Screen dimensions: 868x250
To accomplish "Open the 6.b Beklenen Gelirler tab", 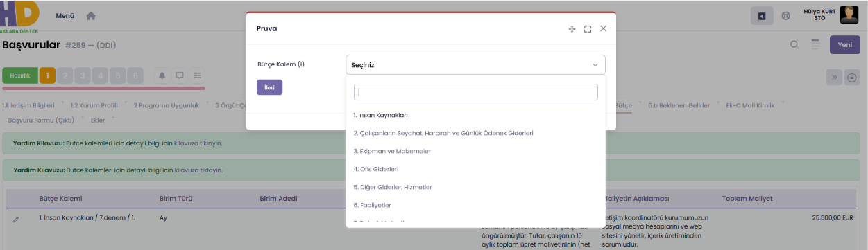I will 679,106.
